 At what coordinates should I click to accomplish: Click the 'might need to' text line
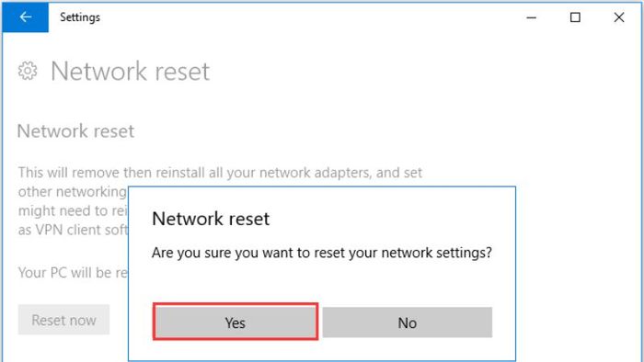coord(73,210)
